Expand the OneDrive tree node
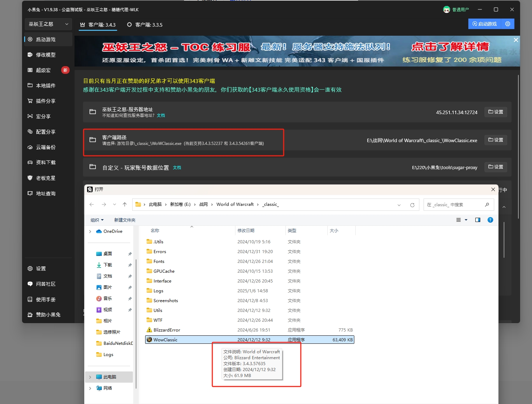532x404 pixels. [x=90, y=231]
